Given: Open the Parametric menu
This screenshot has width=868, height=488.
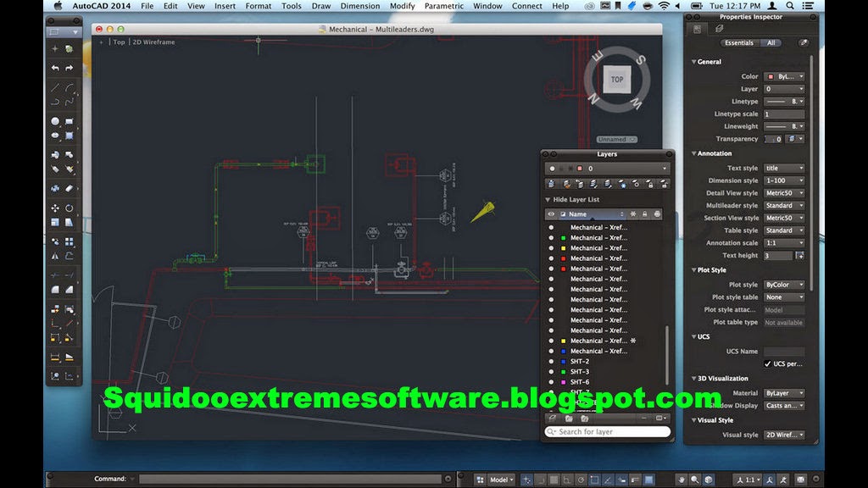Looking at the screenshot, I should [444, 6].
